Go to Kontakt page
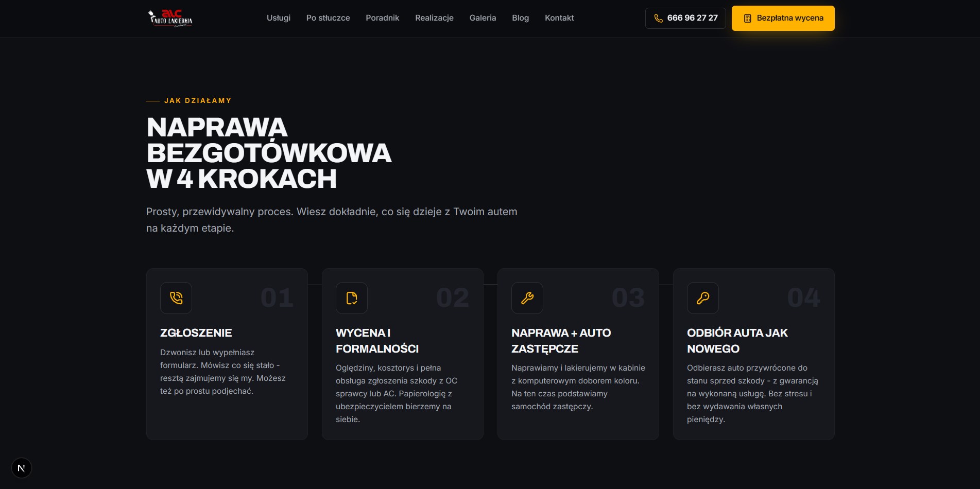This screenshot has height=489, width=980. coord(559,18)
